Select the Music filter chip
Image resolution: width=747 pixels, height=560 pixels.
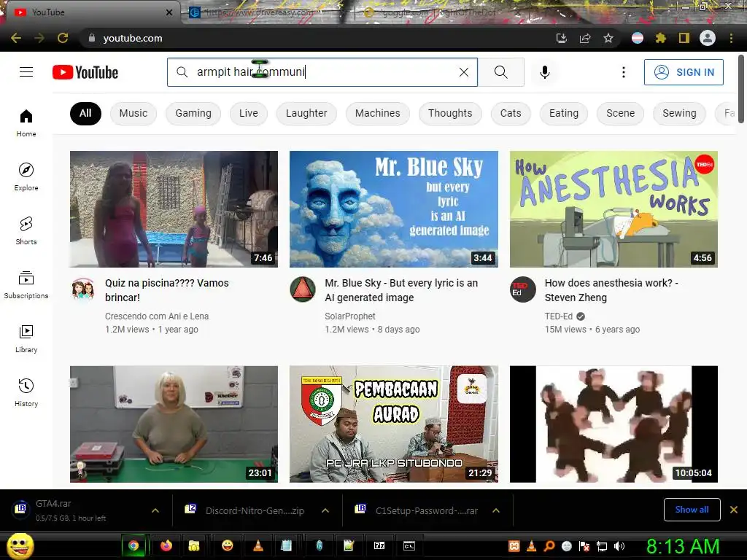pos(133,113)
